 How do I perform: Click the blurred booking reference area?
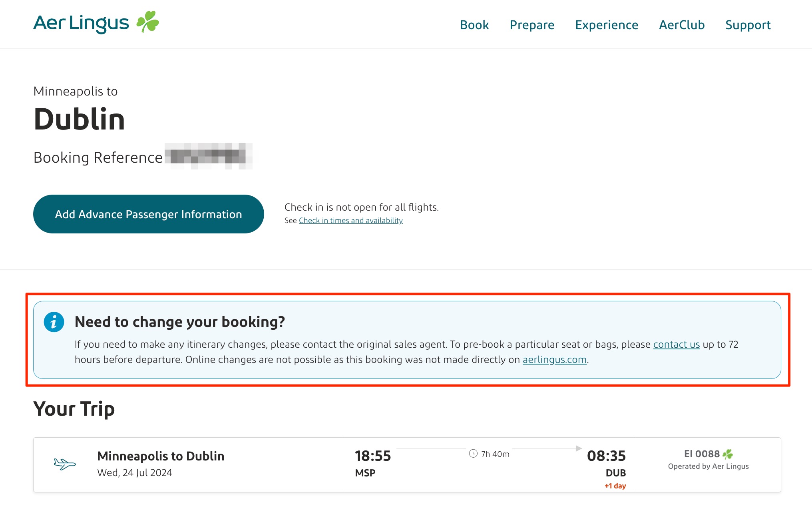209,157
